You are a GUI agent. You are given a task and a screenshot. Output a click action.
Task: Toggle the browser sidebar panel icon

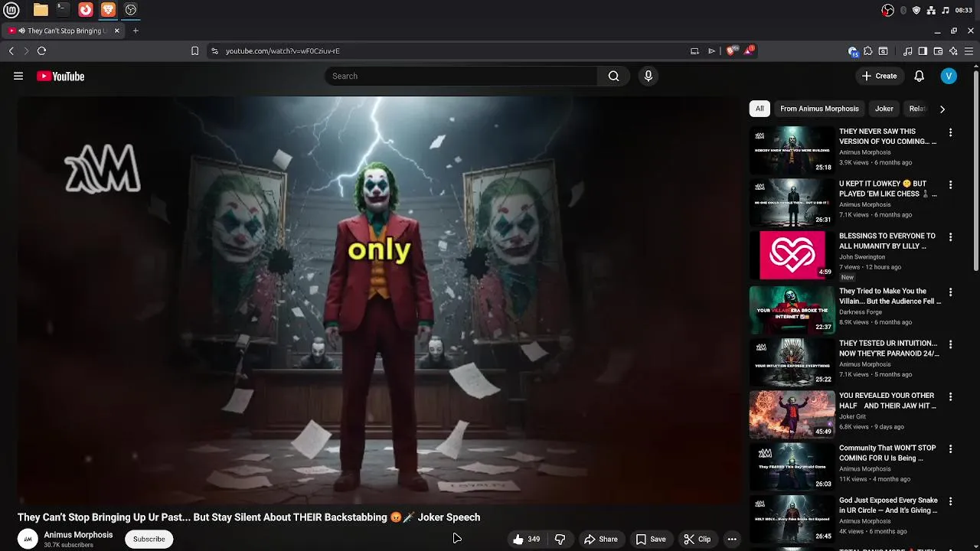pos(923,51)
